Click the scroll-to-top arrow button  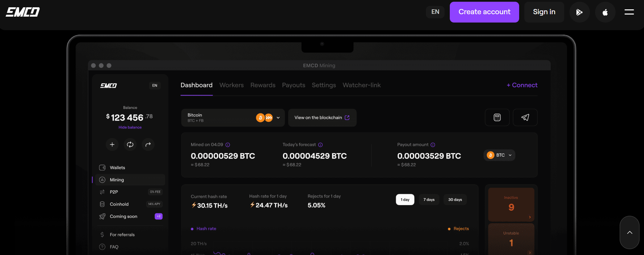click(629, 232)
